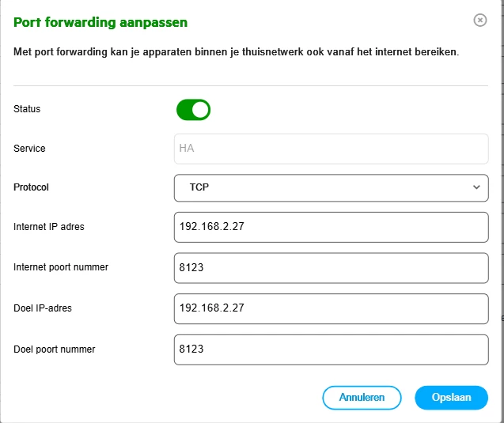The image size is (504, 423).
Task: Click the Doel poort nummer label
Action: (x=55, y=349)
